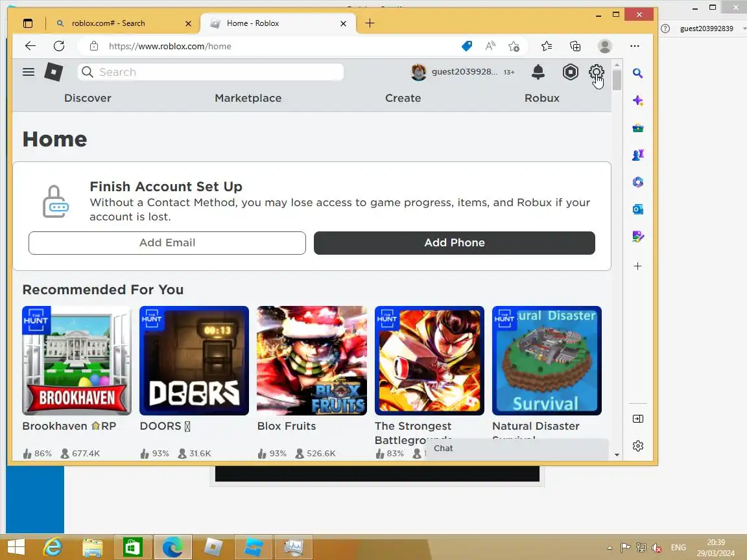747x560 pixels.
Task: Open the sidebar Games chess icon
Action: [x=638, y=155]
